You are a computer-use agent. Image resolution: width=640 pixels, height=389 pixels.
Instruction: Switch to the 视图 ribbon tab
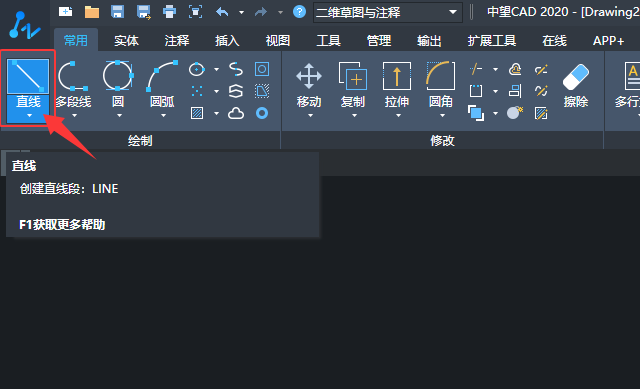coord(278,40)
